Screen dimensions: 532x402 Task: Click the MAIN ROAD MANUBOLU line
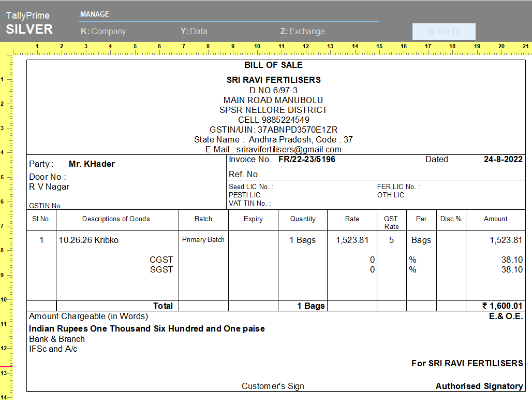tap(273, 100)
